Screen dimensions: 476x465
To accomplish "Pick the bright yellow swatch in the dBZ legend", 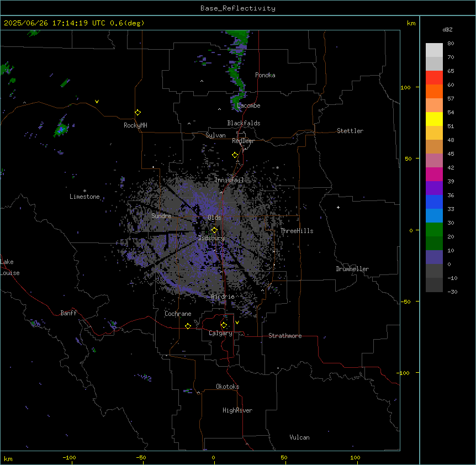I will [434, 119].
